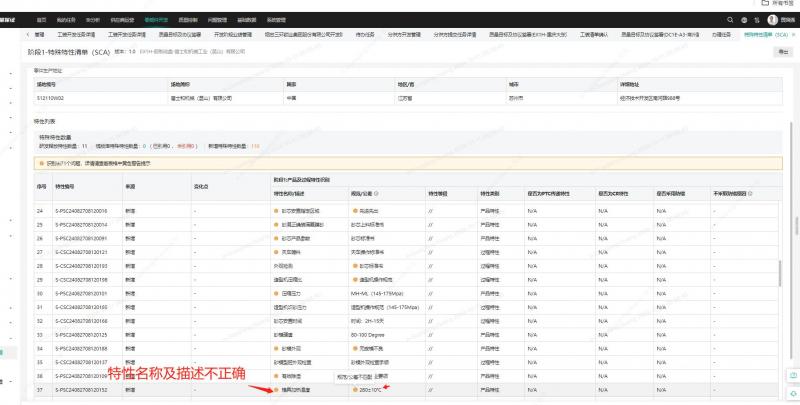
Task: Switch to the 待办任务 tab
Action: point(365,35)
